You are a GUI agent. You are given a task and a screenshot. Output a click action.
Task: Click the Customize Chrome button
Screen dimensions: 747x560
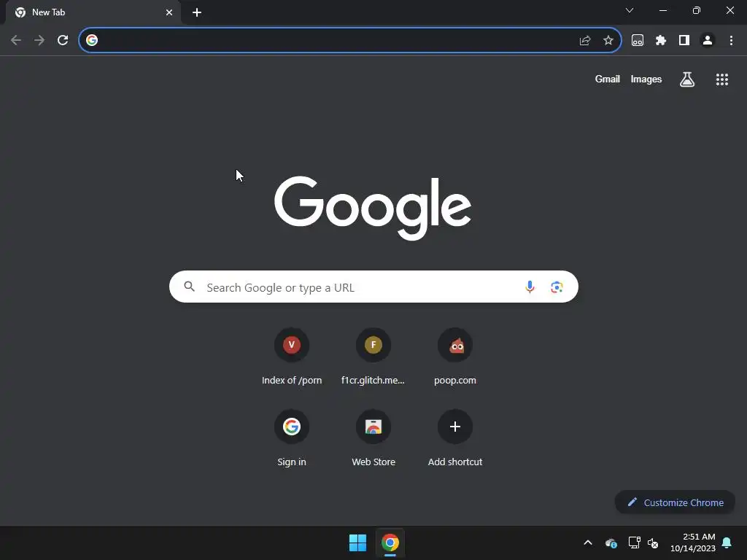675,502
